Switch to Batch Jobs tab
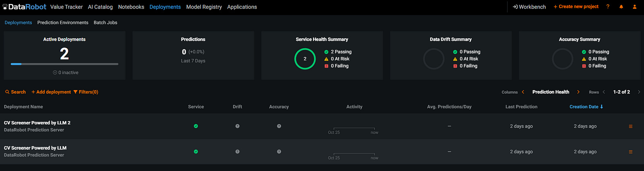Screen dimensions: 644x171 (x=105, y=23)
